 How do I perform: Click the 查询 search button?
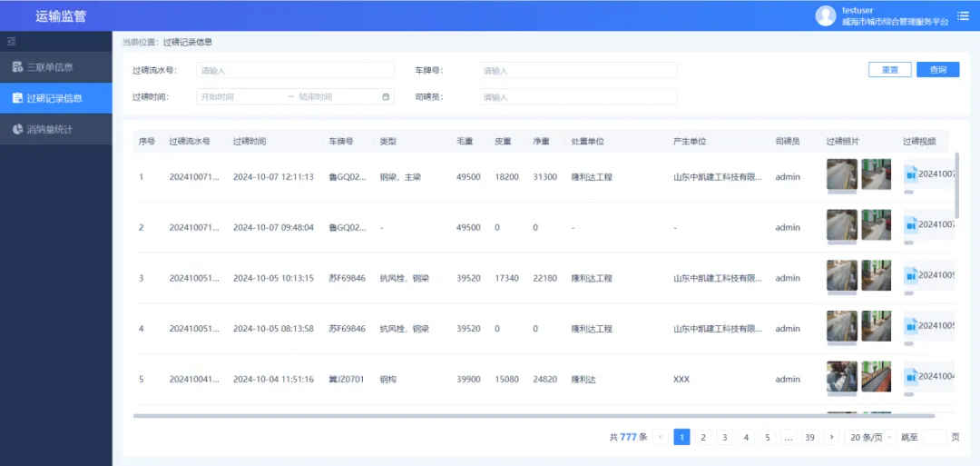pos(937,70)
